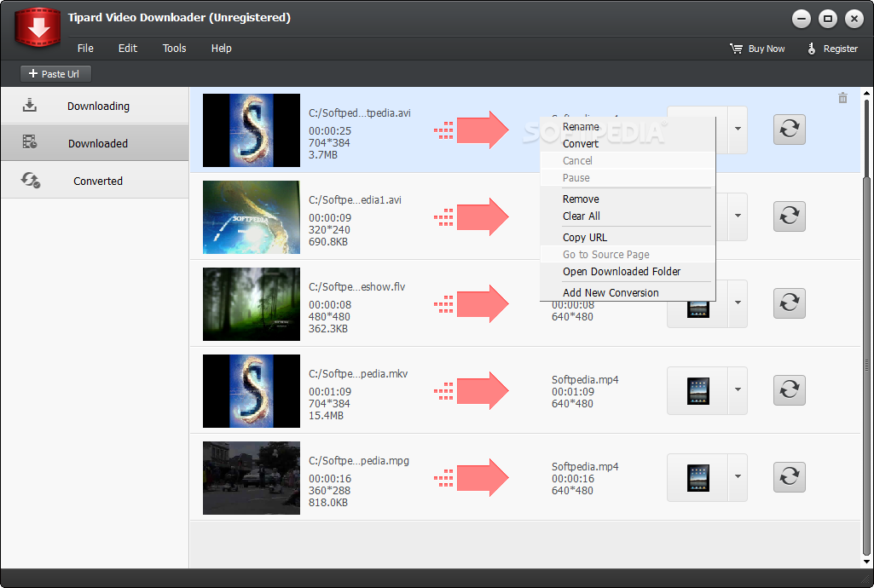The height and width of the screenshot is (588, 874).
Task: Expand profile dropdown for tpedia.avi
Action: 738,130
